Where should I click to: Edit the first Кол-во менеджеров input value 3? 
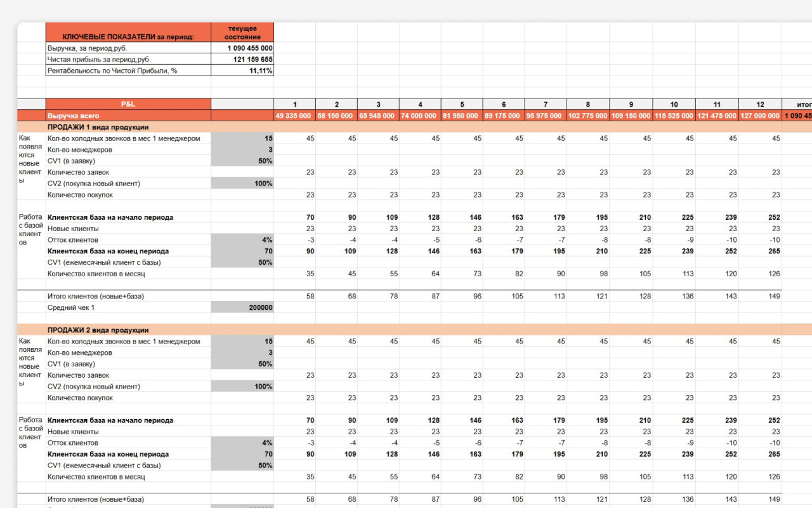coord(242,150)
